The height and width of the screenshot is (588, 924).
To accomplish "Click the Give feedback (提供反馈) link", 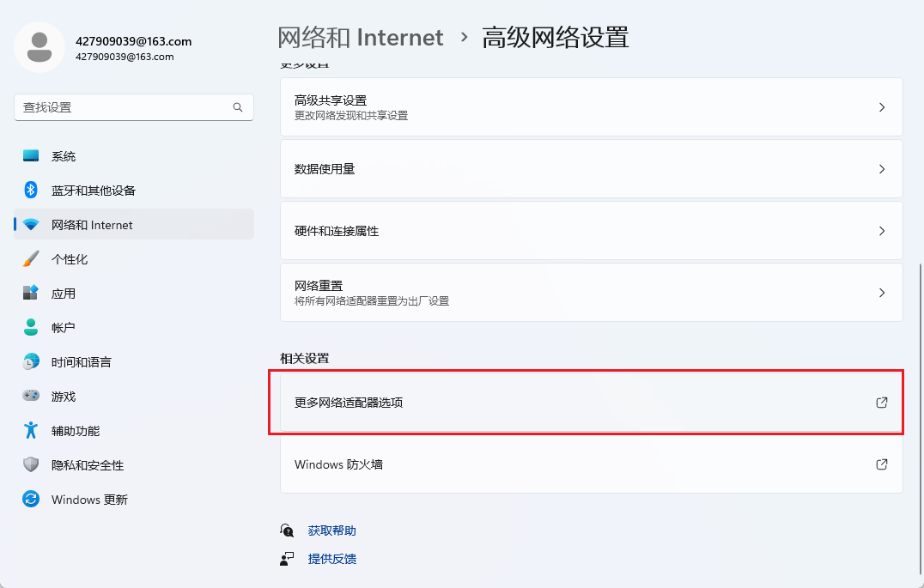I will [331, 559].
